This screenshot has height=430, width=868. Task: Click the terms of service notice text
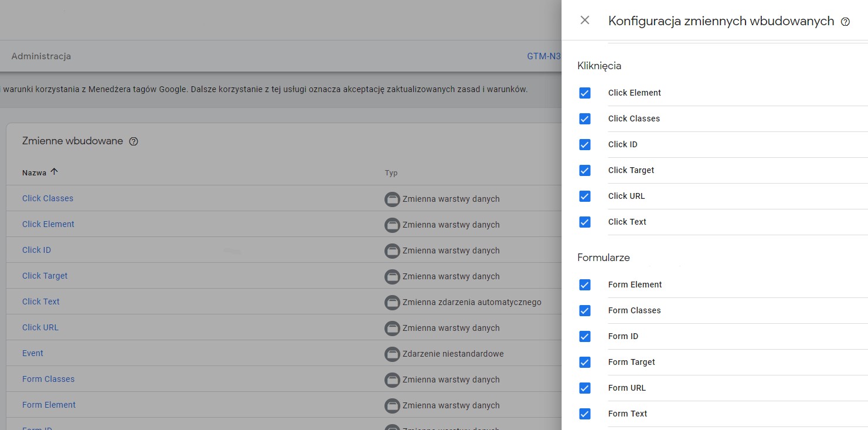[264, 90]
